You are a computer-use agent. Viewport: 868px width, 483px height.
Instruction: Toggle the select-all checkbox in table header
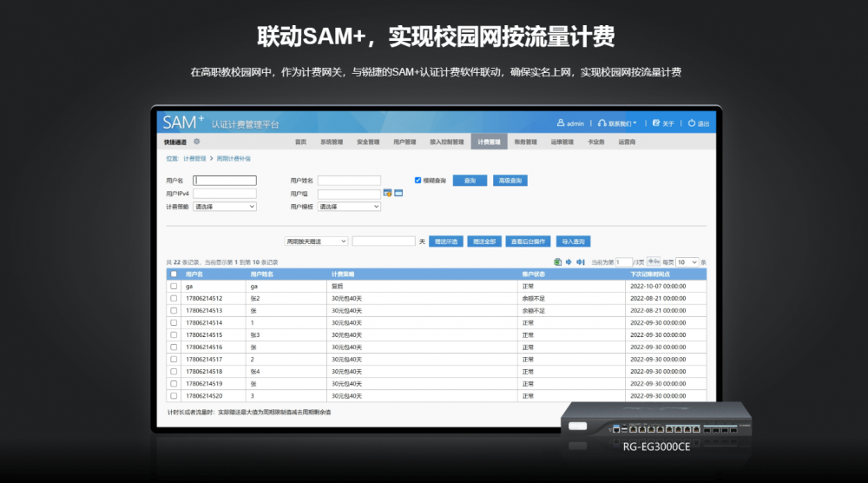174,275
